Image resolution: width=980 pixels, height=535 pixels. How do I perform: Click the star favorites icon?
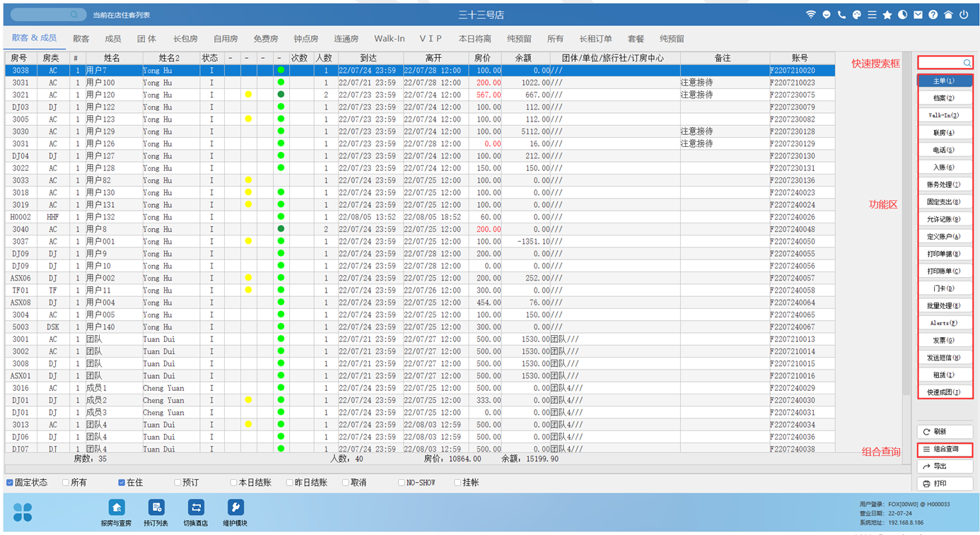pyautogui.click(x=887, y=15)
